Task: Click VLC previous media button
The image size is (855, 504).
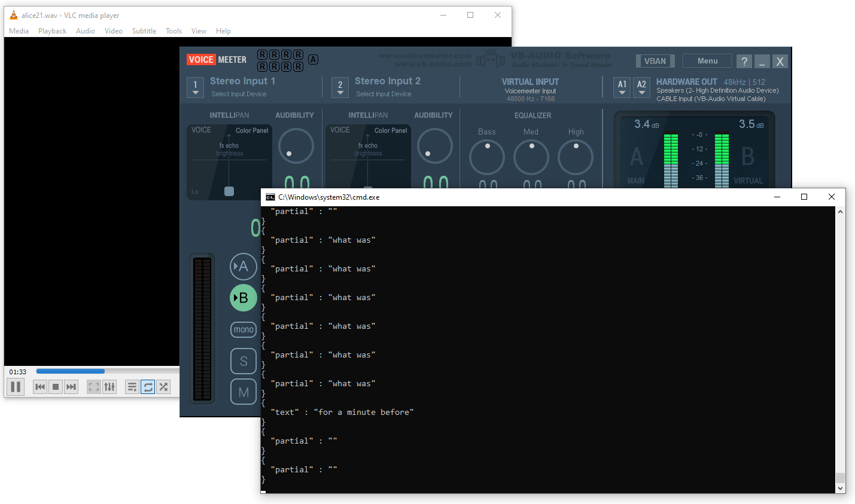Action: pyautogui.click(x=40, y=387)
